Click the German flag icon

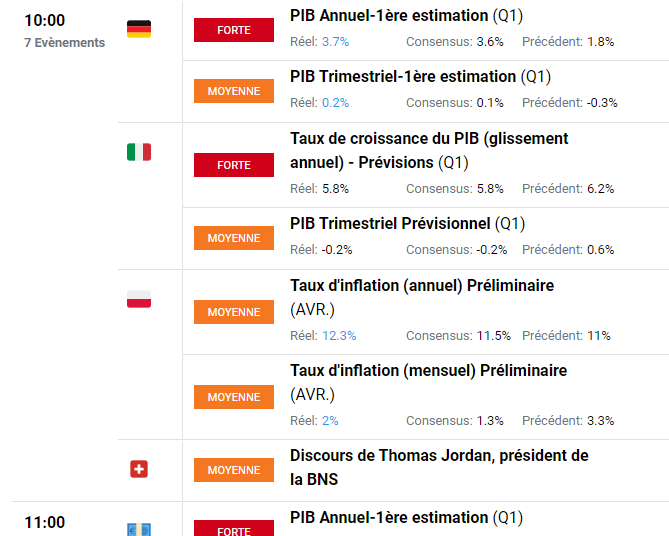[x=139, y=29]
